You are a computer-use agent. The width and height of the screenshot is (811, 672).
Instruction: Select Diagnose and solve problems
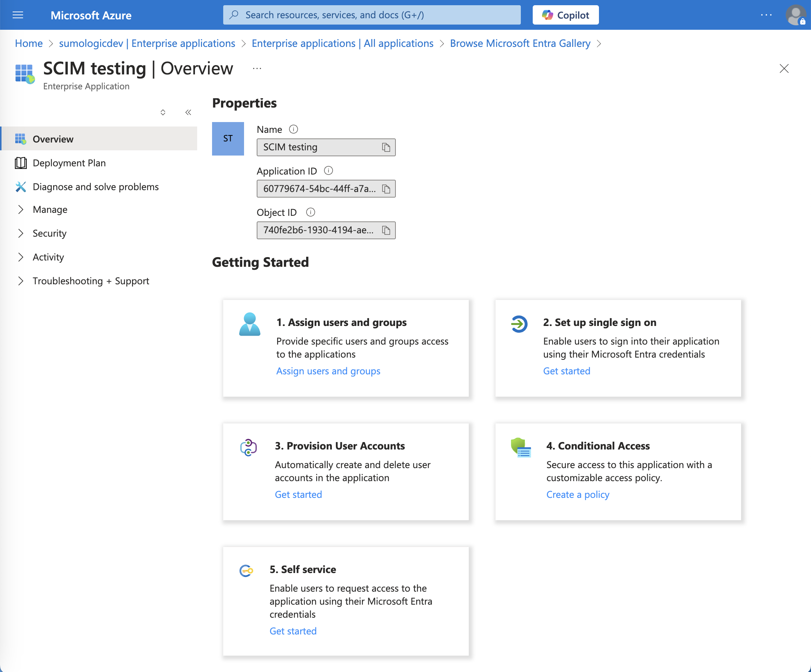pos(95,187)
